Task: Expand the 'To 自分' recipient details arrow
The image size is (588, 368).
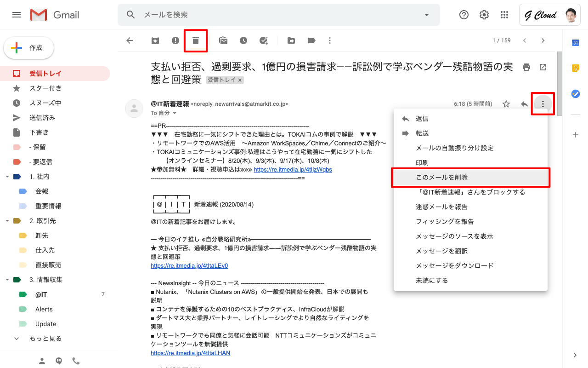Action: click(175, 113)
